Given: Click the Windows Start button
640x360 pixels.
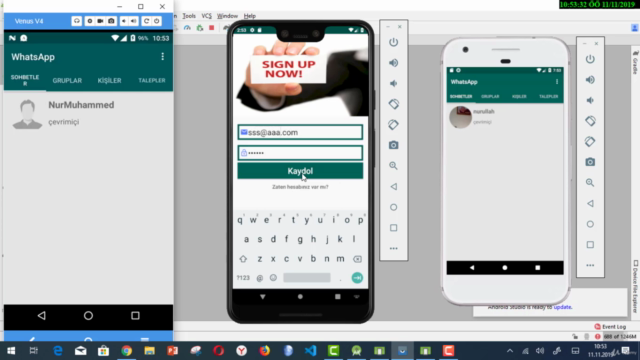Looking at the screenshot, I should 11,351.
